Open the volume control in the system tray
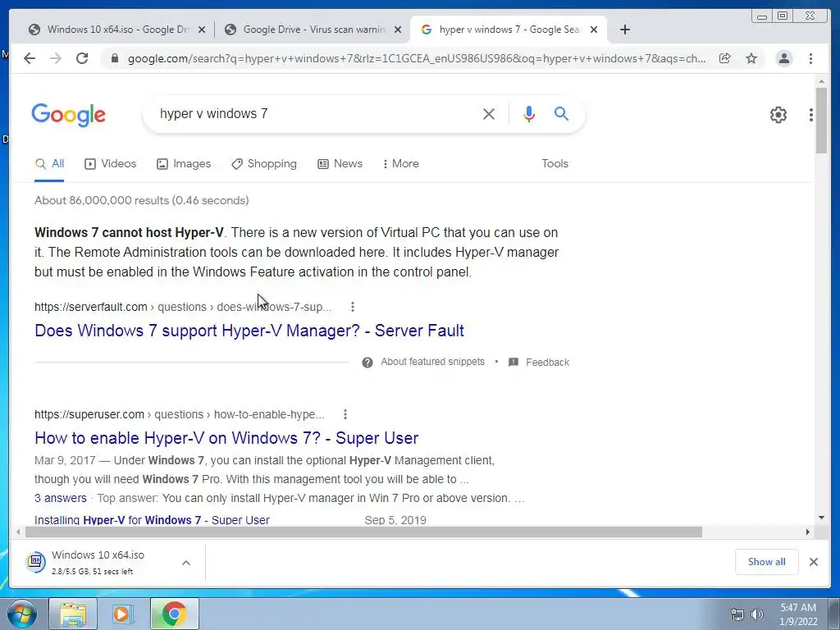840x630 pixels. point(757,614)
